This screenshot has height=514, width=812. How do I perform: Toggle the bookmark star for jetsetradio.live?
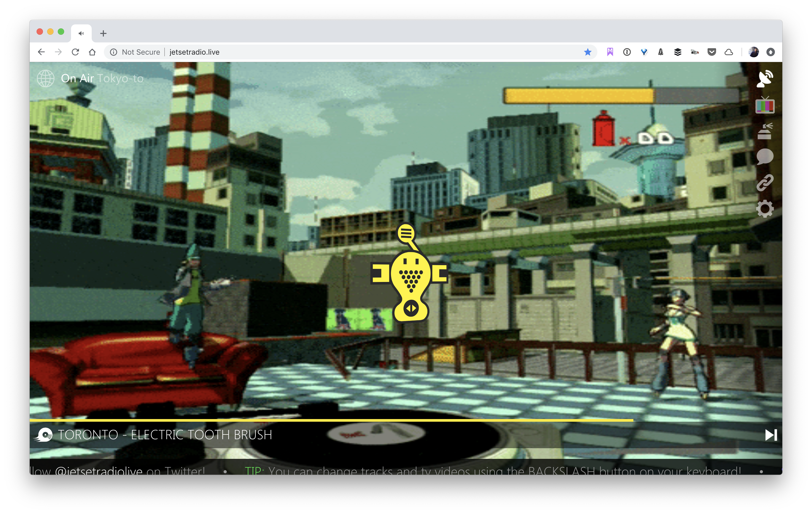[x=588, y=52]
